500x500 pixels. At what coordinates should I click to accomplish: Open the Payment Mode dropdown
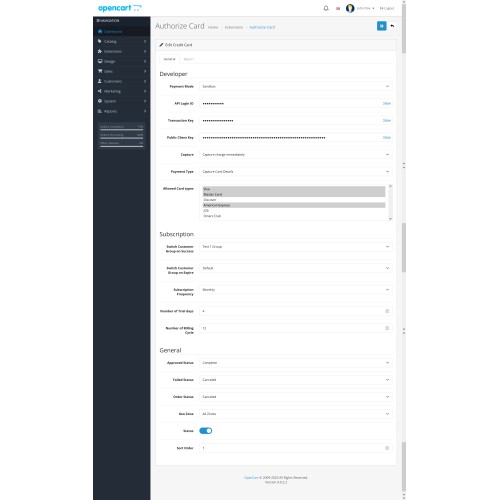[x=296, y=86]
